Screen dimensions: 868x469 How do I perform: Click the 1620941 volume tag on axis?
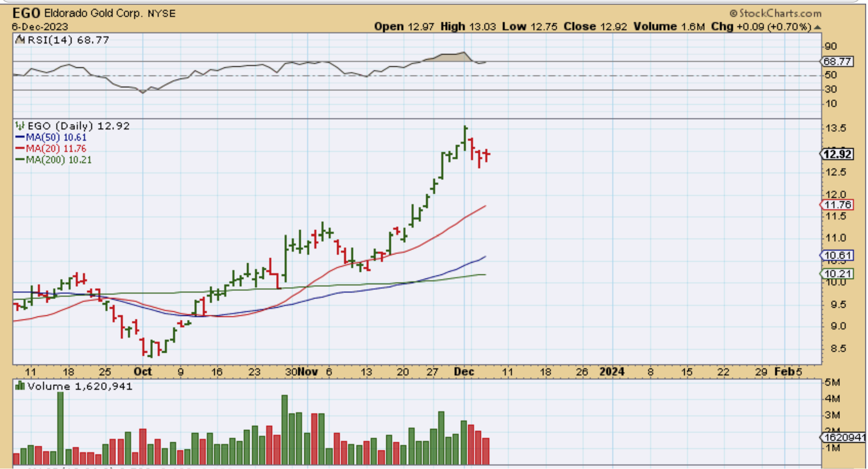pos(843,438)
